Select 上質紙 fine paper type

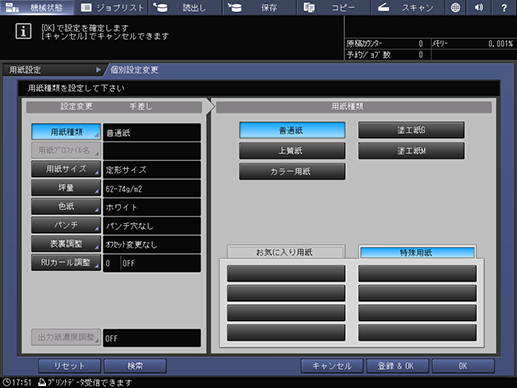(292, 151)
